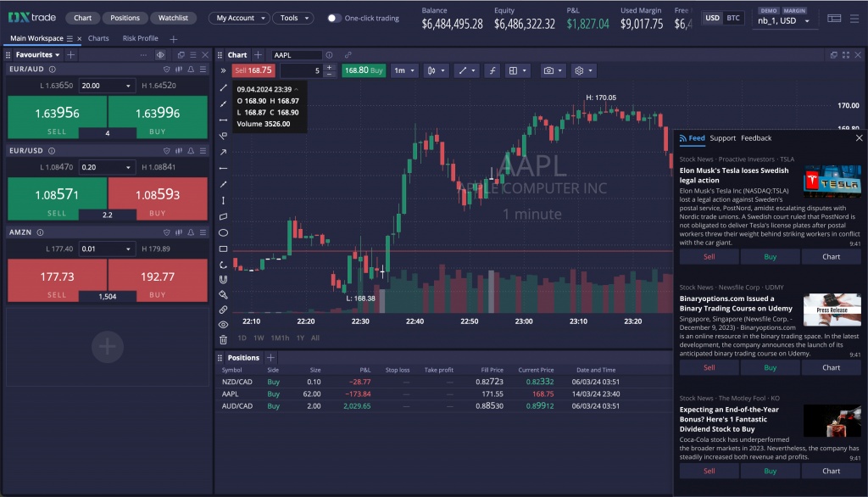Switch currency display to USD
The image size is (868, 497).
pyautogui.click(x=712, y=18)
